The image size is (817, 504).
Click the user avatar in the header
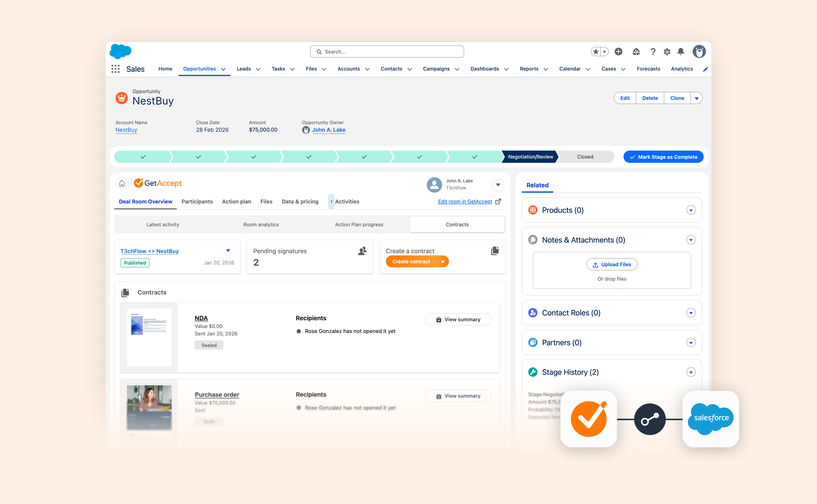[x=699, y=52]
